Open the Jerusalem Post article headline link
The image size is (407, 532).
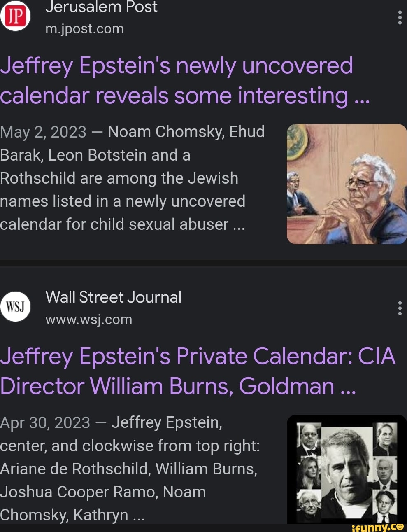[177, 80]
